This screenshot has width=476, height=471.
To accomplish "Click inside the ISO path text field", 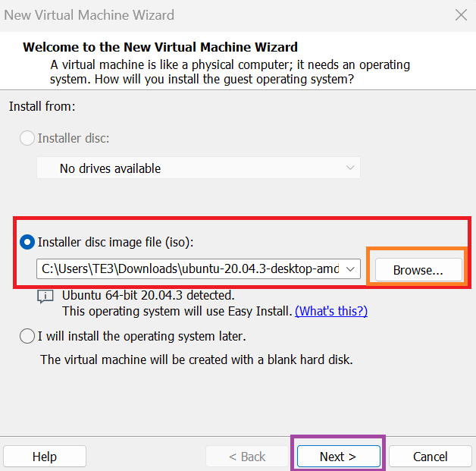I will coord(190,269).
